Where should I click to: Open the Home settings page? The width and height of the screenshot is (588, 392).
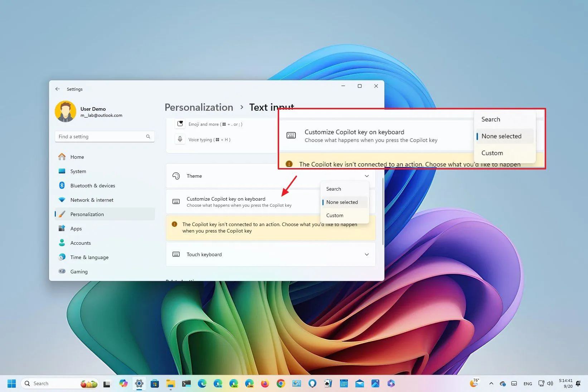[105, 157]
